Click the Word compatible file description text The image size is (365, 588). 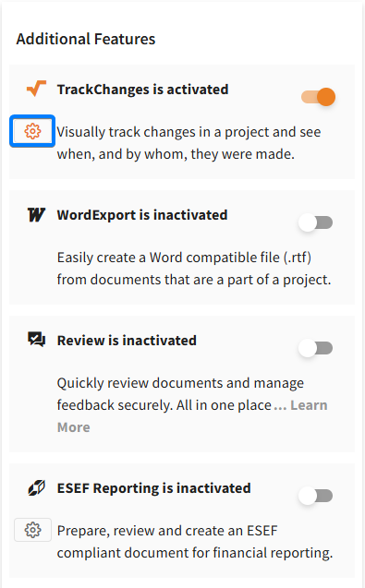pyautogui.click(x=194, y=269)
